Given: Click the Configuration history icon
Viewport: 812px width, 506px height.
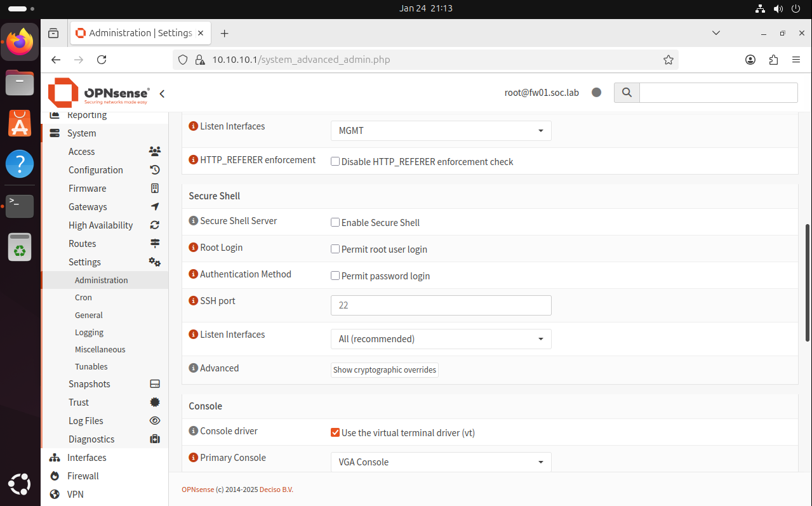Looking at the screenshot, I should click(x=154, y=170).
